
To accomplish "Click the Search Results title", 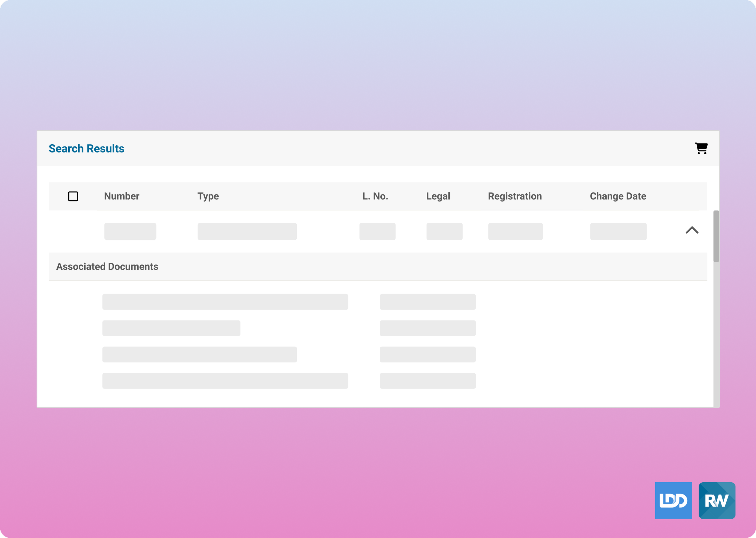I will coord(86,148).
